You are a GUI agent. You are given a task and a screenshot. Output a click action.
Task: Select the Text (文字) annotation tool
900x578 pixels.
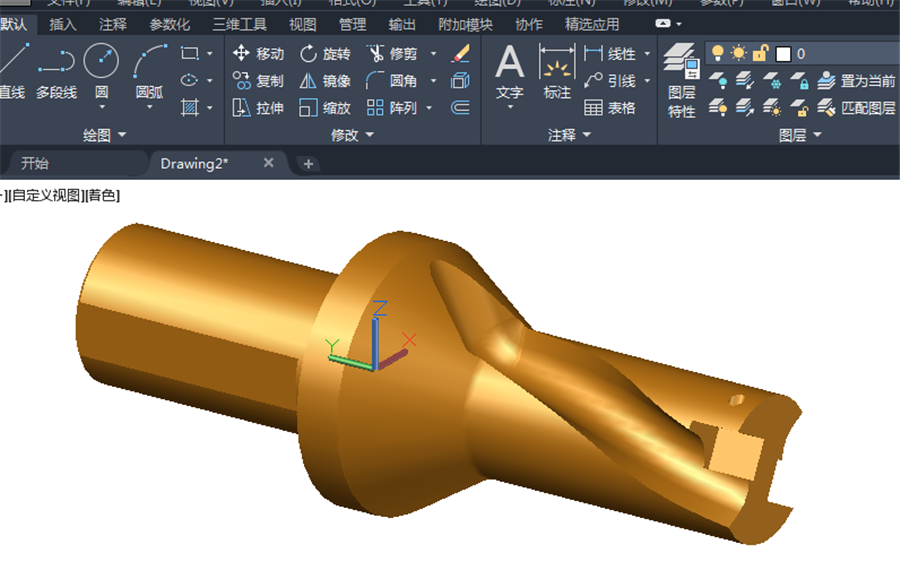click(x=510, y=75)
